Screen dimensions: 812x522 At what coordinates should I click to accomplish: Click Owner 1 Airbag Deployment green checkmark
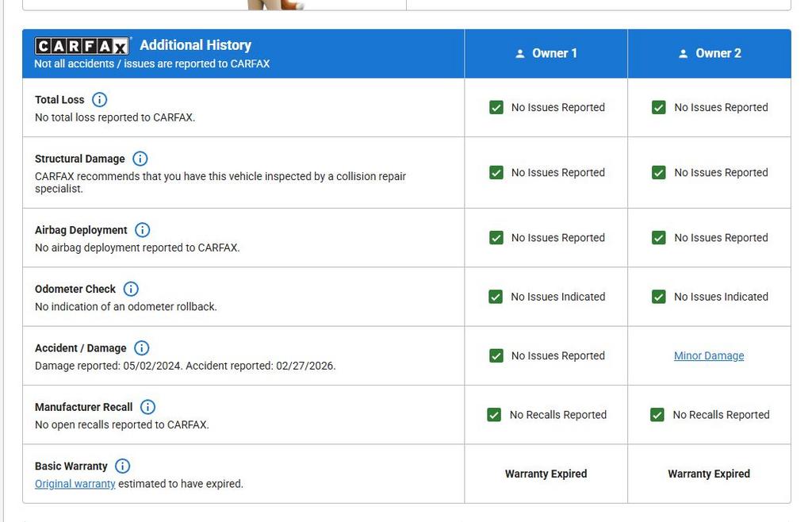pos(496,238)
